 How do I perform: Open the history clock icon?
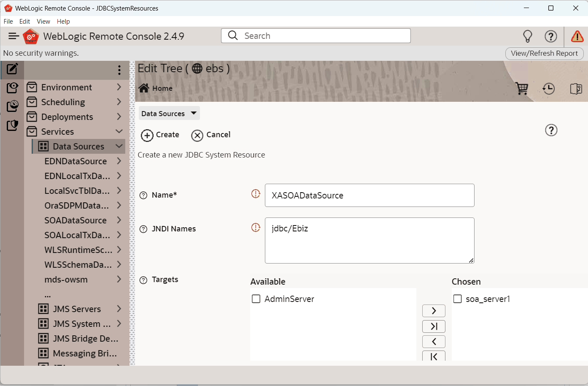pyautogui.click(x=549, y=89)
